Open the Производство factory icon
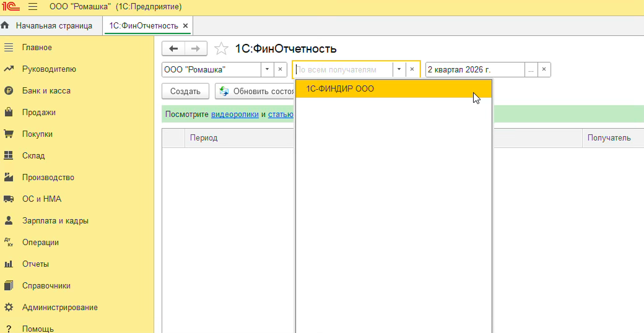The width and height of the screenshot is (644, 333). [x=9, y=178]
